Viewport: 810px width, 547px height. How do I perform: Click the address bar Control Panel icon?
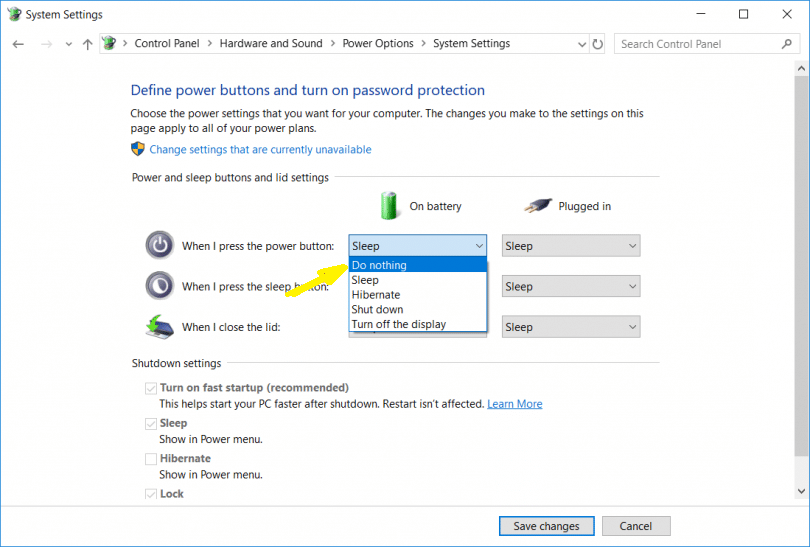[x=109, y=43]
